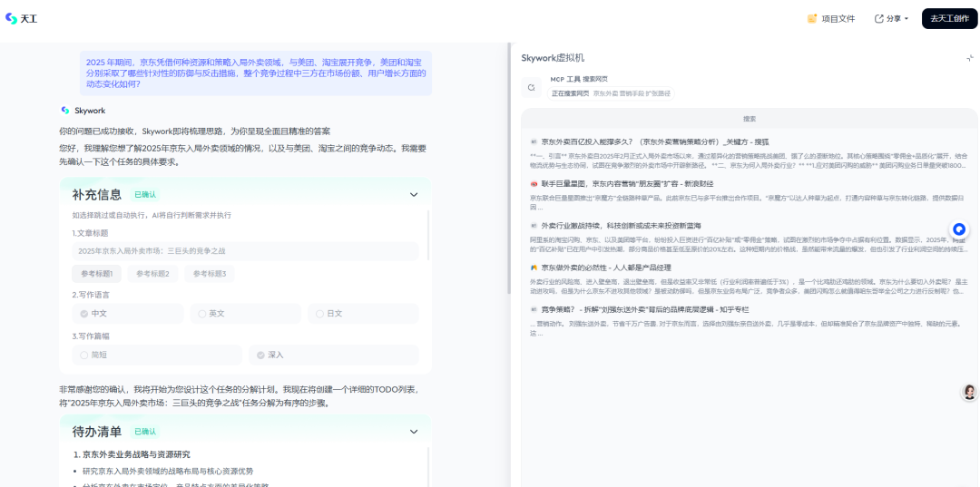Select the 参考标题3 tab
Viewport: 980px width, 487px height.
click(210, 273)
